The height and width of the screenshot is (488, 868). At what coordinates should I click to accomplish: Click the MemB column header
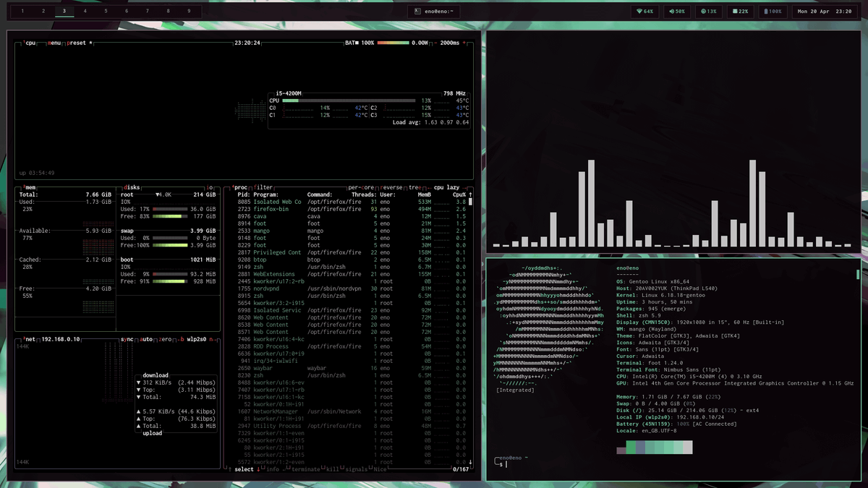(425, 194)
